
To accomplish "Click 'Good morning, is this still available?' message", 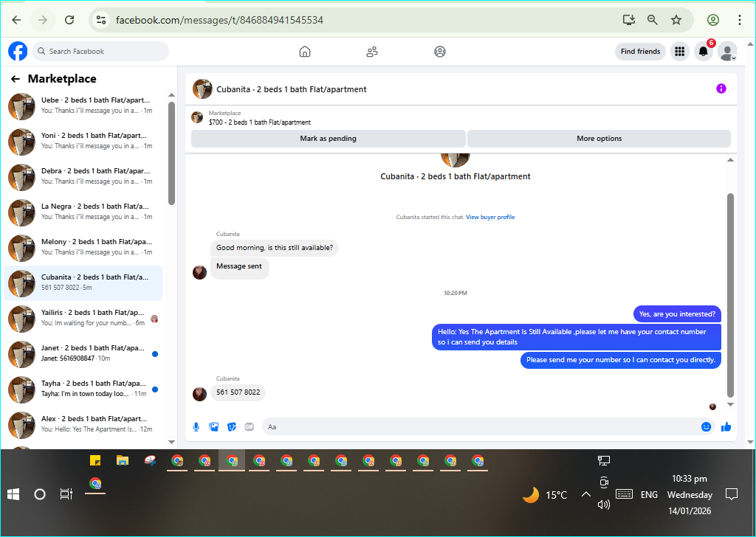I will (275, 248).
